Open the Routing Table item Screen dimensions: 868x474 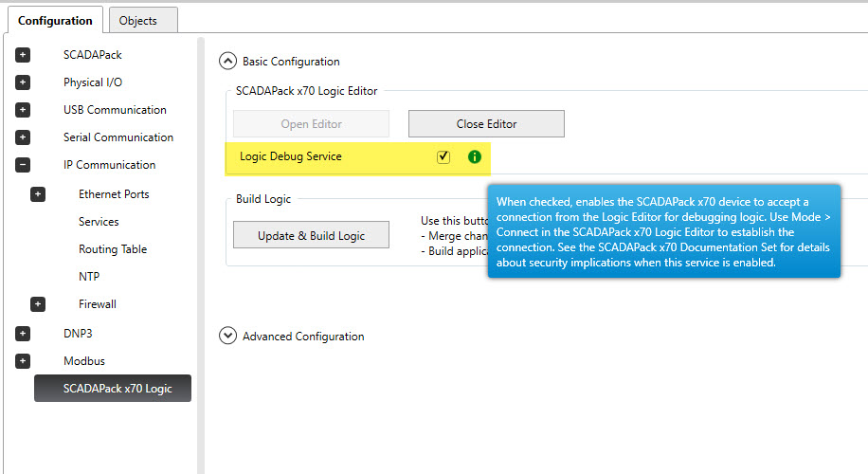113,249
